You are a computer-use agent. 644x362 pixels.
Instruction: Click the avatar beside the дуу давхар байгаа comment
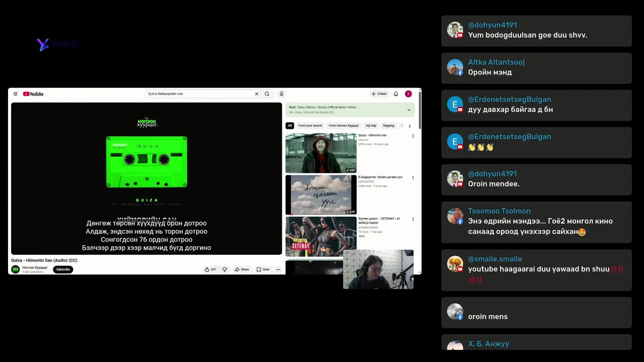[455, 105]
